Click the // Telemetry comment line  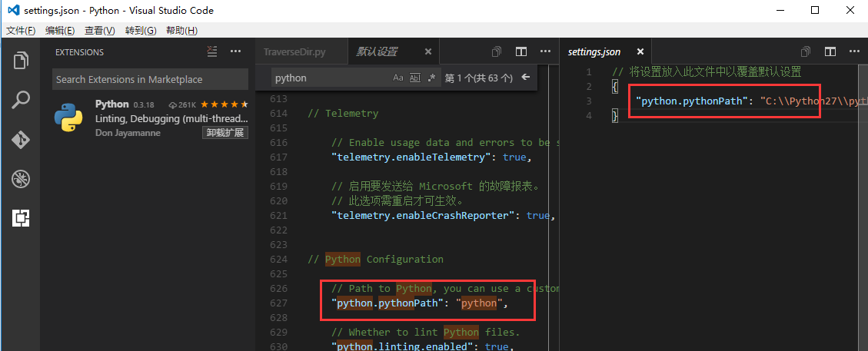[x=343, y=114]
